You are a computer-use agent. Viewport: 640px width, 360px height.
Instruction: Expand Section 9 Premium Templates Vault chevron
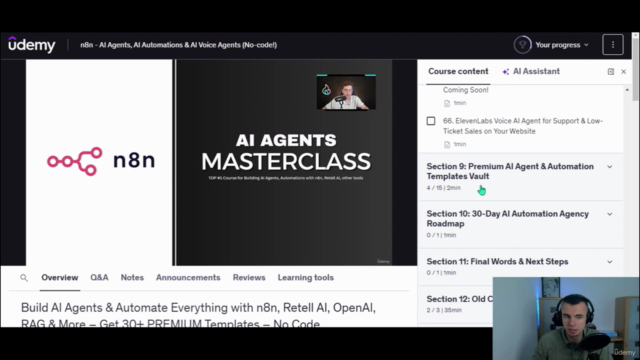click(609, 167)
